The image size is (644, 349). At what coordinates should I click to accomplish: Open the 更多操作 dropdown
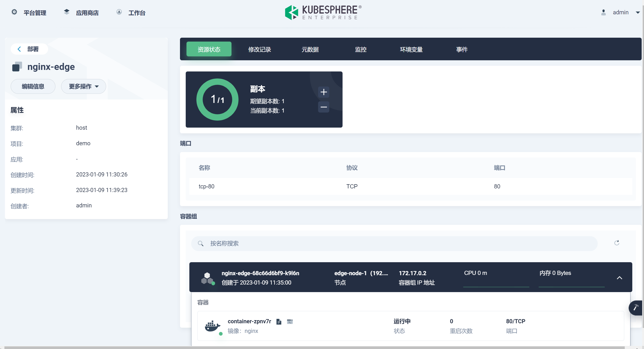(83, 87)
